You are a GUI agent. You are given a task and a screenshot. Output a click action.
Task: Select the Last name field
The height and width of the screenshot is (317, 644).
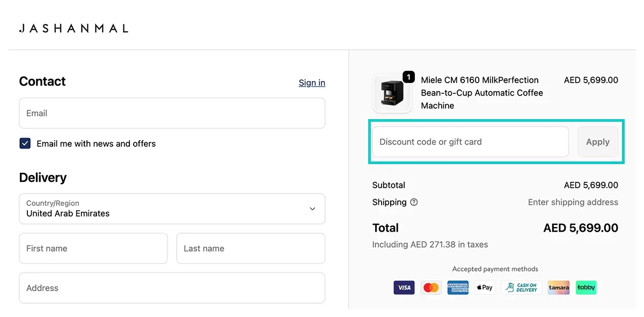pyautogui.click(x=251, y=248)
